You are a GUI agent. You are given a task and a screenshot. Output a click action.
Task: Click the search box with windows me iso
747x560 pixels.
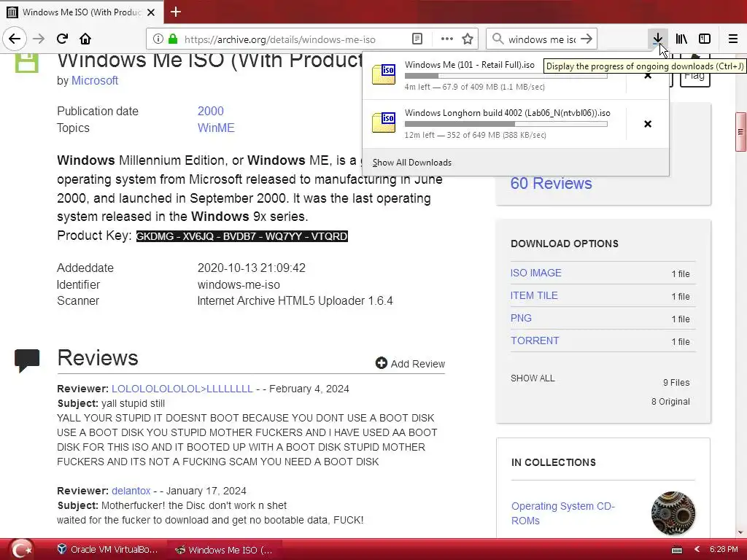[x=542, y=39]
